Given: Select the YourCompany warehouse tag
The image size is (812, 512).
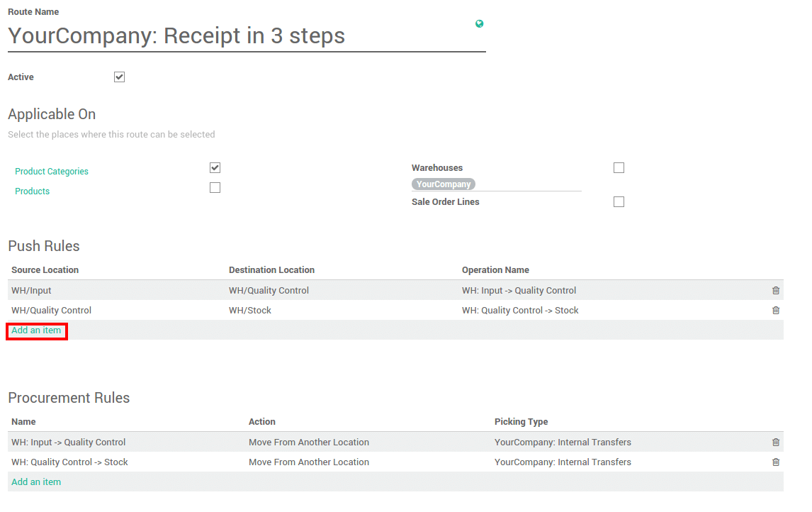Looking at the screenshot, I should click(x=444, y=184).
